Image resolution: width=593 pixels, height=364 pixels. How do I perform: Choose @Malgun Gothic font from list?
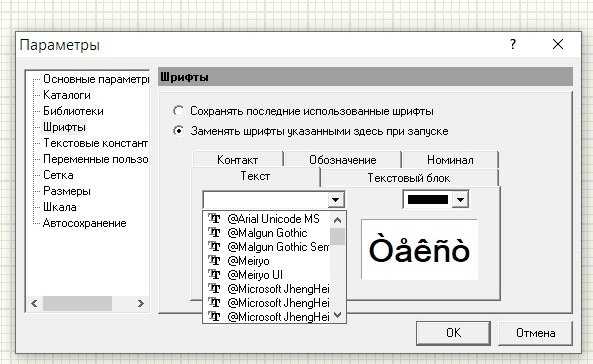pos(267,233)
